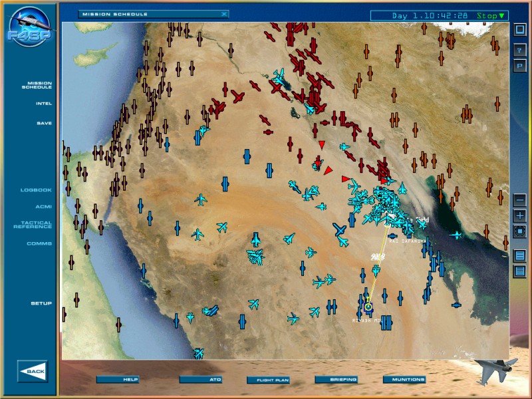This screenshot has width=532, height=399.
Task: Open the Munitions button
Action: [404, 379]
